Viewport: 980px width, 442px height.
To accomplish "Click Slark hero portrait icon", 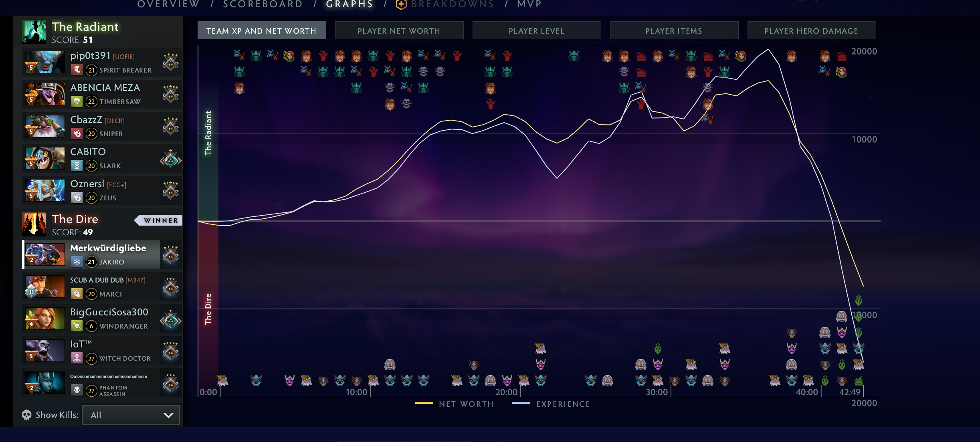I will (x=44, y=158).
